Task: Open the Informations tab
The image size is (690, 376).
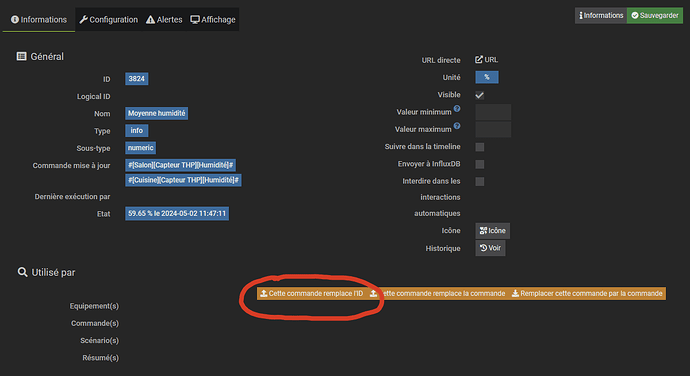Action: (39, 20)
